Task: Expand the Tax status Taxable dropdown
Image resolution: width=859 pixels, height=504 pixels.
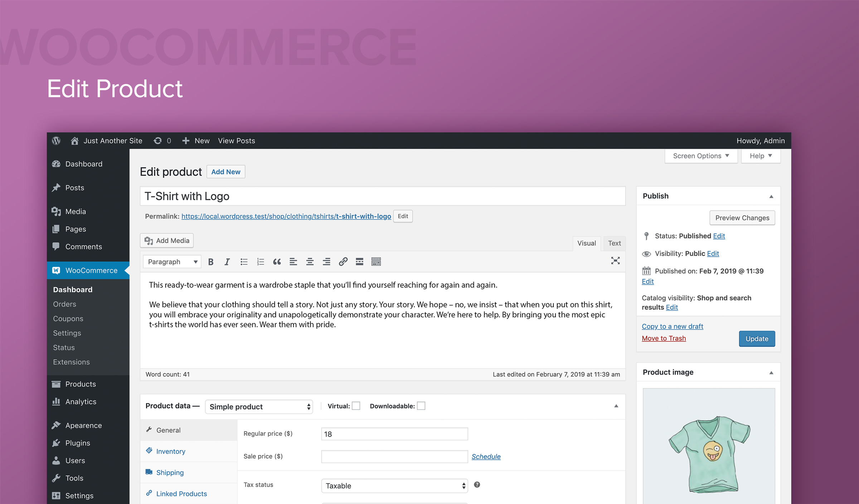Action: 394,486
